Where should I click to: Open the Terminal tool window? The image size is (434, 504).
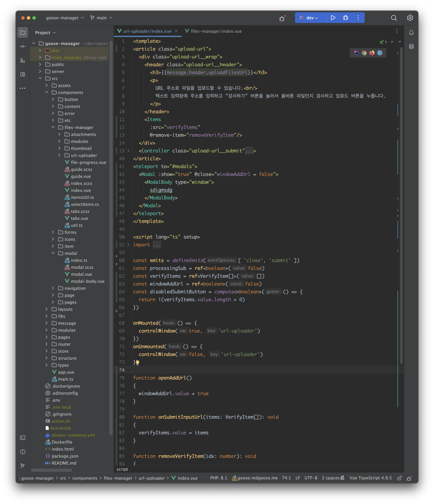click(x=23, y=438)
